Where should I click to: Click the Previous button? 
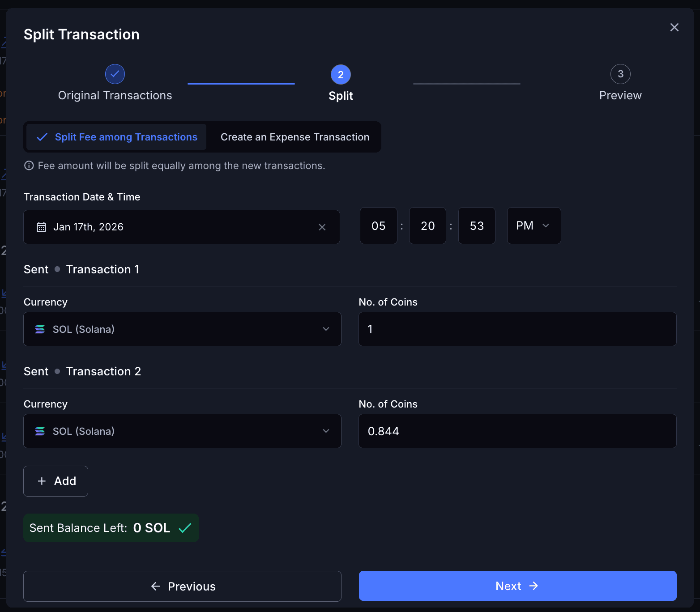pos(182,586)
